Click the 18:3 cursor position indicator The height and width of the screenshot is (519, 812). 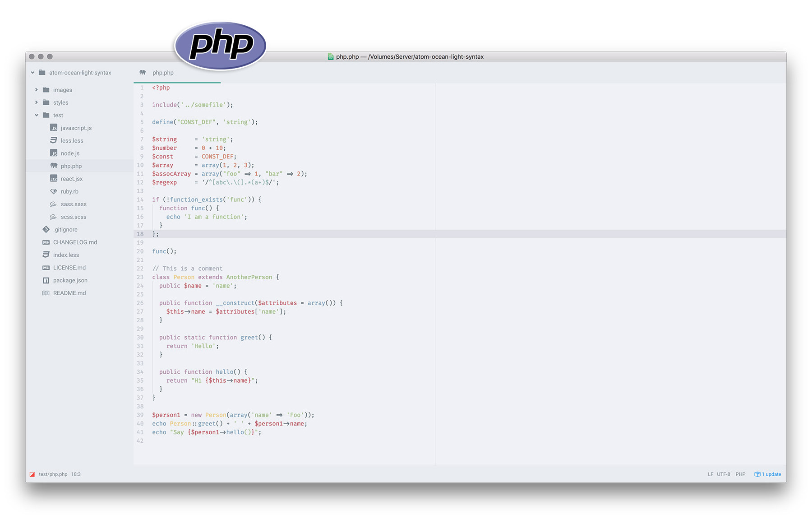(76, 474)
